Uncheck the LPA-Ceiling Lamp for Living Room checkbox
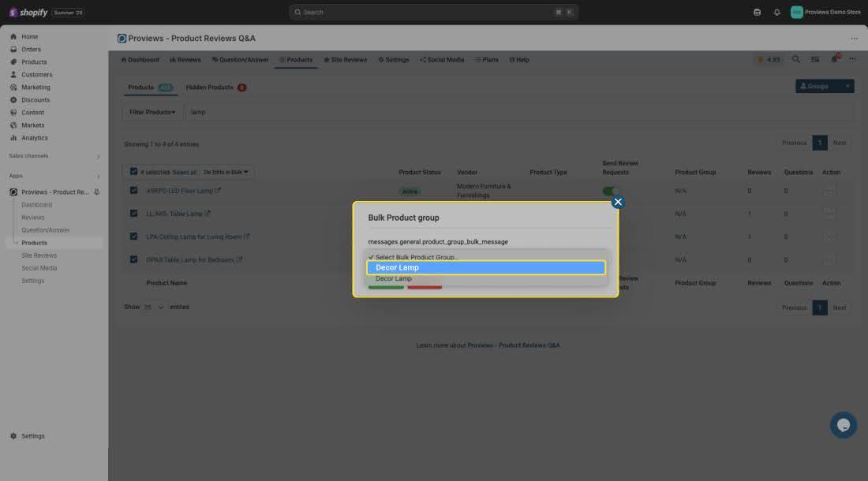868x481 pixels. tap(134, 237)
